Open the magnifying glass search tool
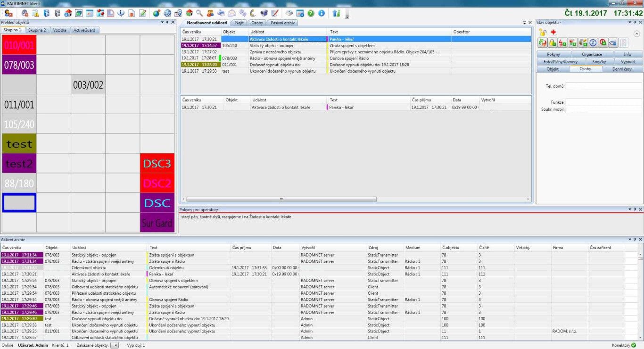Viewport: 644px width, 349px height. [199, 13]
